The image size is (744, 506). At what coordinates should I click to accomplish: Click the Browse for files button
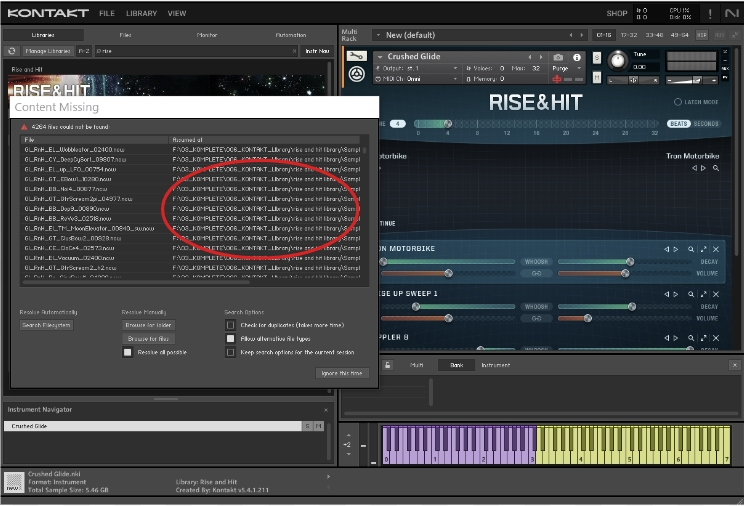point(148,339)
